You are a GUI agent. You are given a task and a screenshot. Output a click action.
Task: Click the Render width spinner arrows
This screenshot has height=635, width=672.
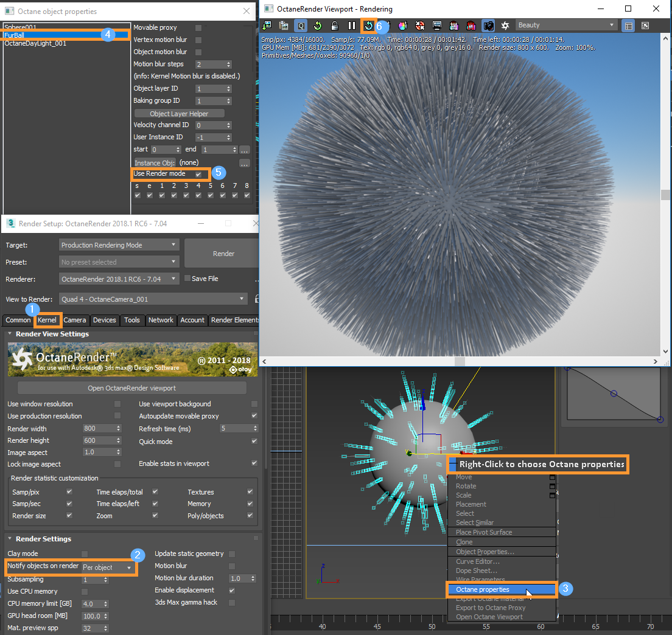pyautogui.click(x=119, y=428)
